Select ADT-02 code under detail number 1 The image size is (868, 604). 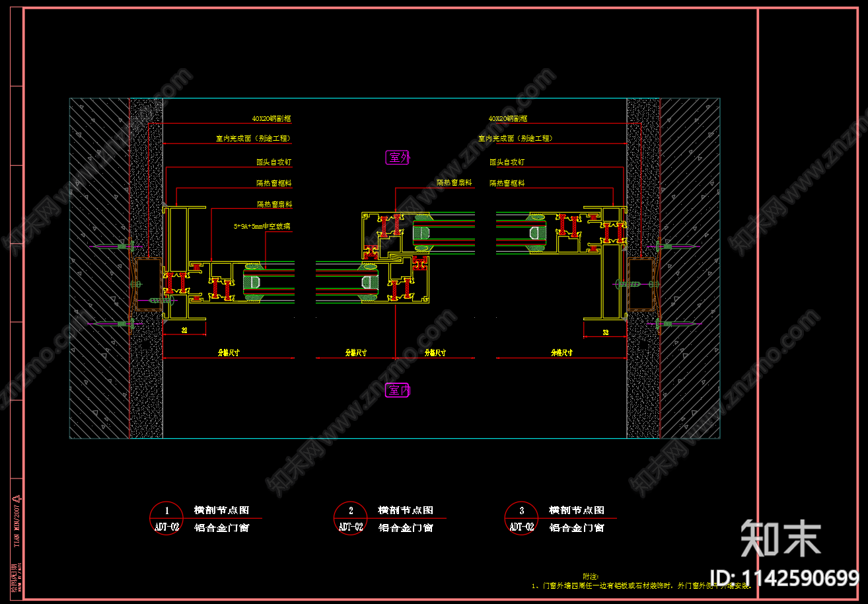(x=166, y=527)
